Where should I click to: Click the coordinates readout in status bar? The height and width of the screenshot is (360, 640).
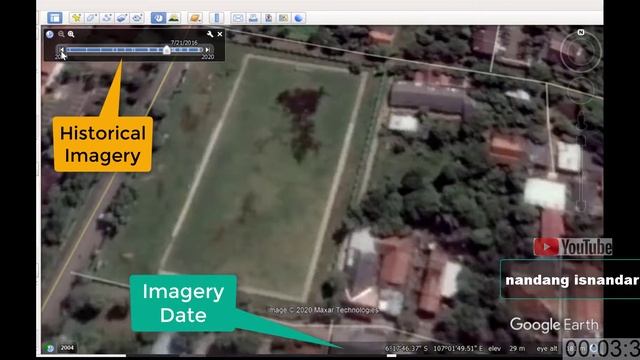click(433, 349)
